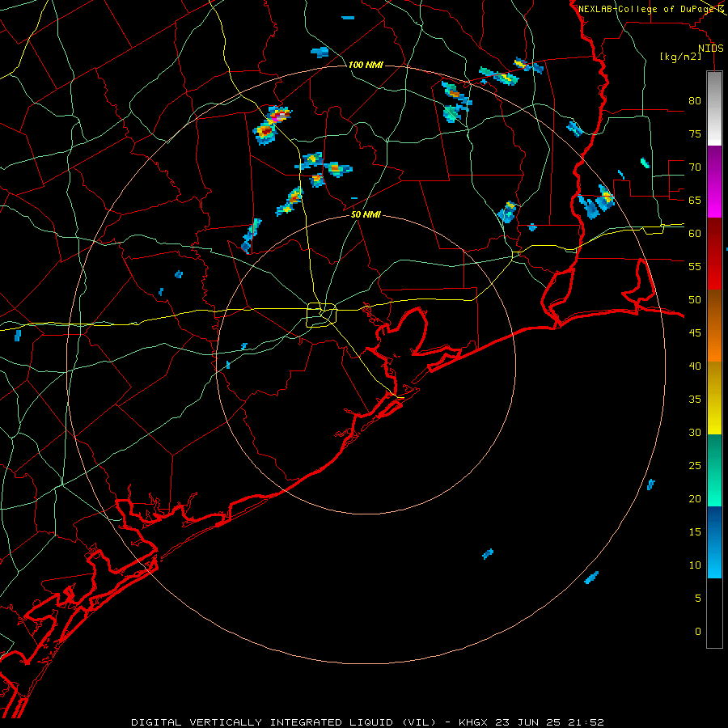
Task: Click the 15 value on color scale
Action: [x=695, y=532]
